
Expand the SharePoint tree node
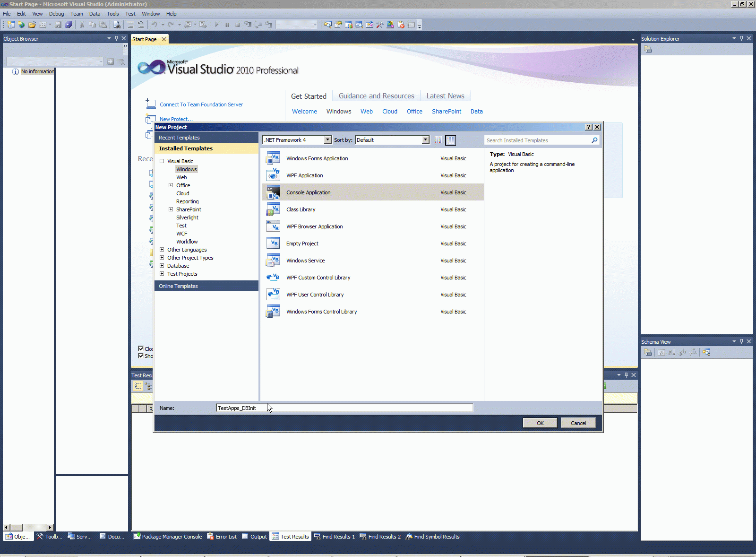point(171,209)
